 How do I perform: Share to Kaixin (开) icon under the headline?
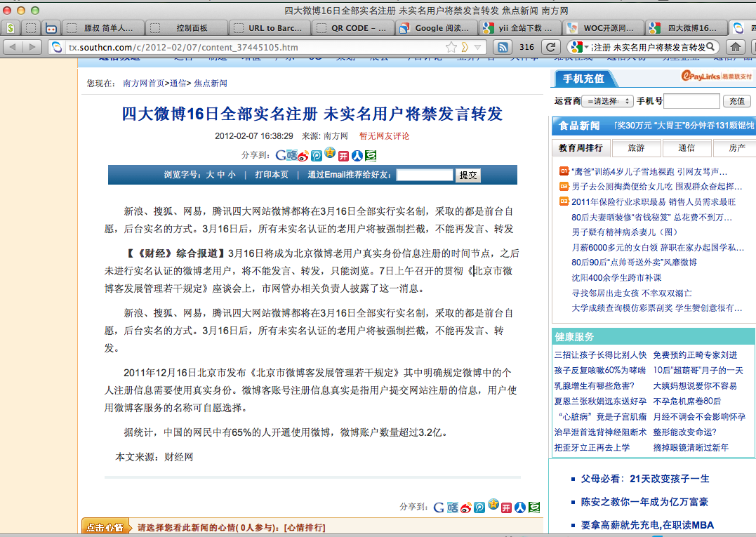pyautogui.click(x=343, y=156)
